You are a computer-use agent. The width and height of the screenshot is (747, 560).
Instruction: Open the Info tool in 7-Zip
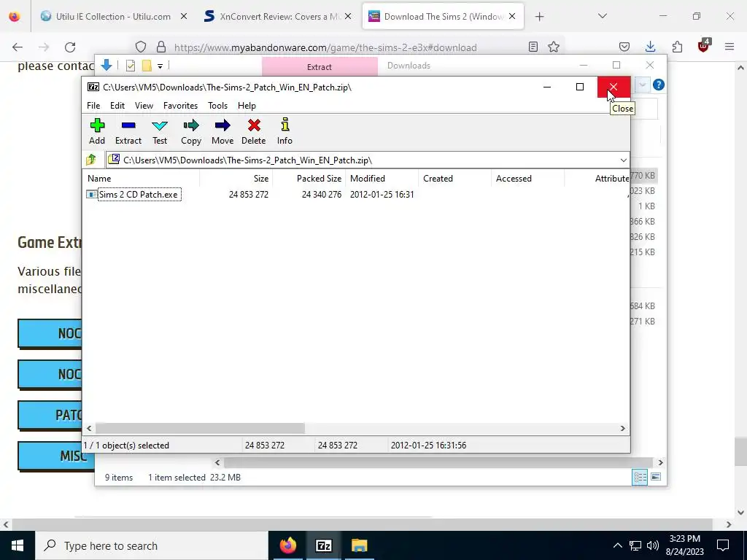click(x=285, y=131)
